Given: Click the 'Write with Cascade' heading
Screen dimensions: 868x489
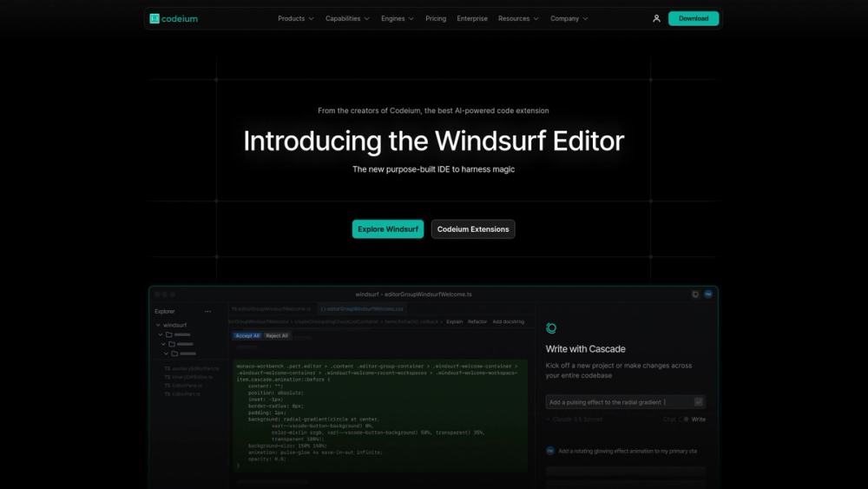Looking at the screenshot, I should pyautogui.click(x=586, y=349).
